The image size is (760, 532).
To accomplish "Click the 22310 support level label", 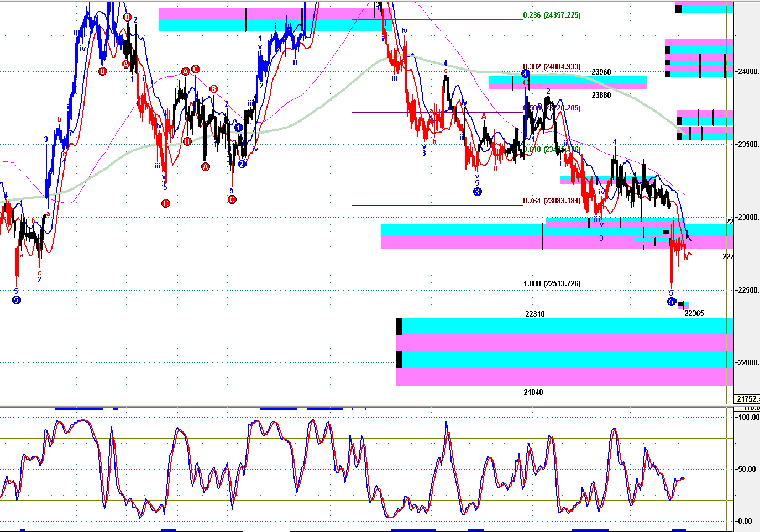I will click(534, 314).
